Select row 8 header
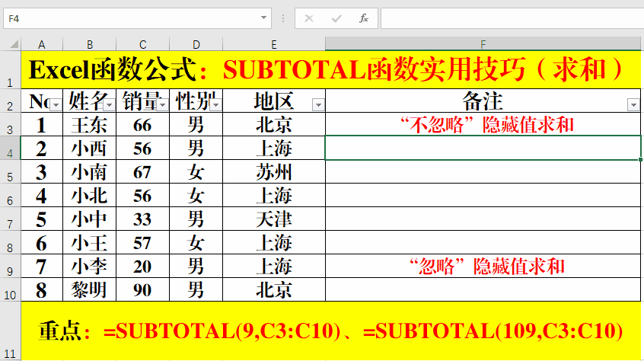The image size is (644, 361). (x=10, y=243)
